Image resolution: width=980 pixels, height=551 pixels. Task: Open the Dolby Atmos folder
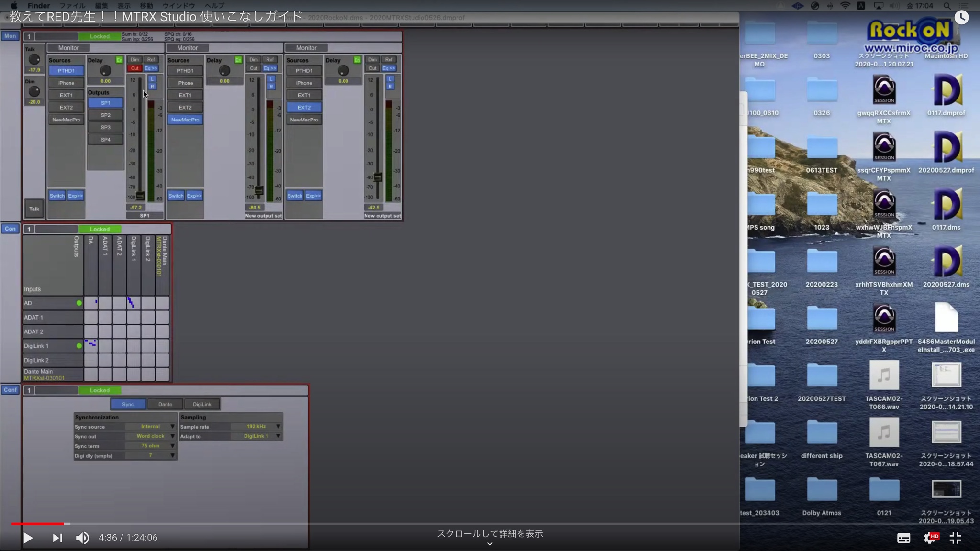(822, 489)
